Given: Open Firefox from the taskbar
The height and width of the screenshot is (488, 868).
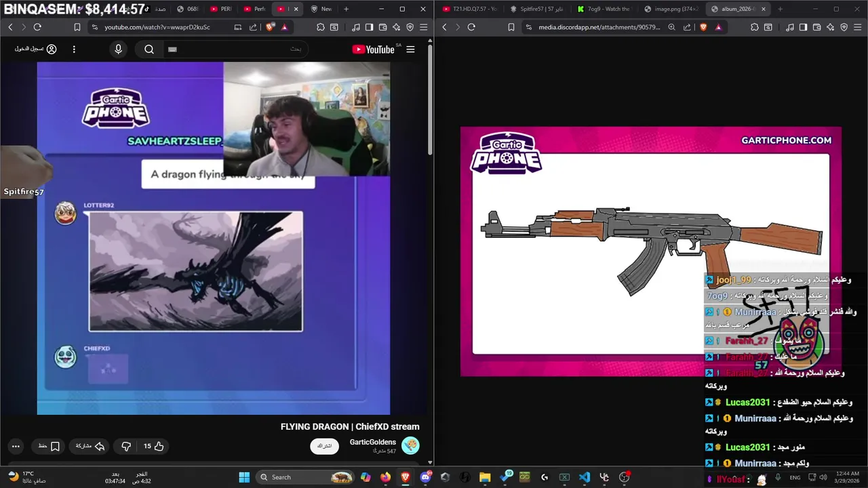Looking at the screenshot, I should (386, 477).
